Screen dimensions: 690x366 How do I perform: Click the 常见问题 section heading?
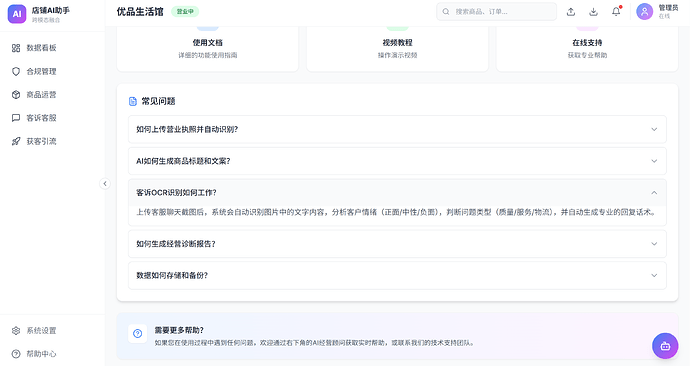(x=158, y=101)
